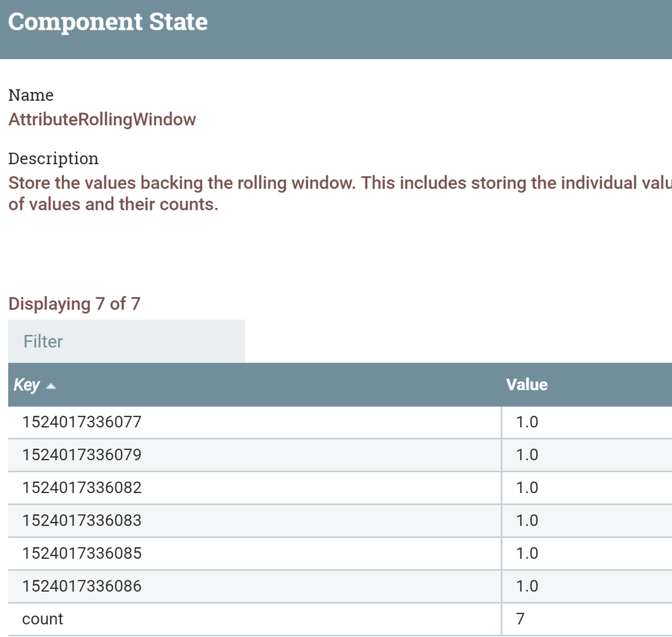Click the 1.0 value for key 1524017336083
This screenshot has height=637, width=672.
click(x=527, y=521)
